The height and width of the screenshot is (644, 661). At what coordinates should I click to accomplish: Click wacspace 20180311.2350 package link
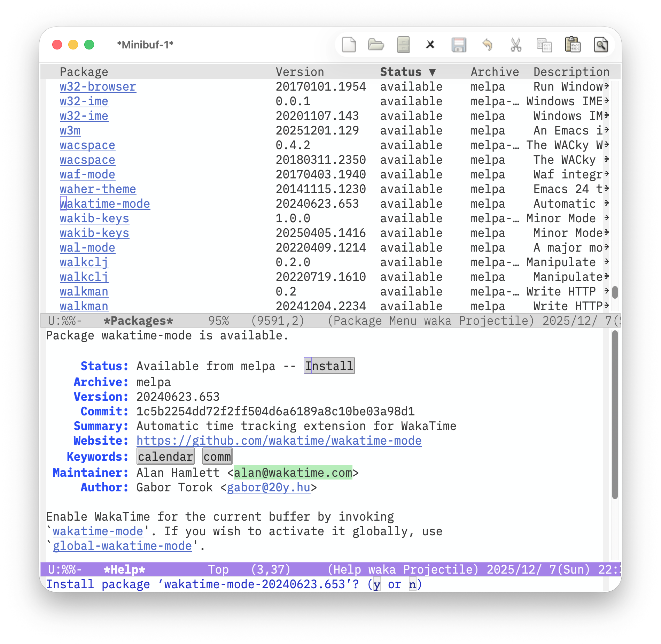coord(87,160)
